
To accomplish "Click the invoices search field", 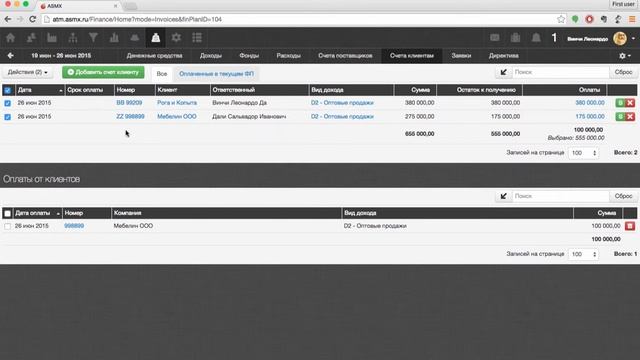I will click(561, 72).
